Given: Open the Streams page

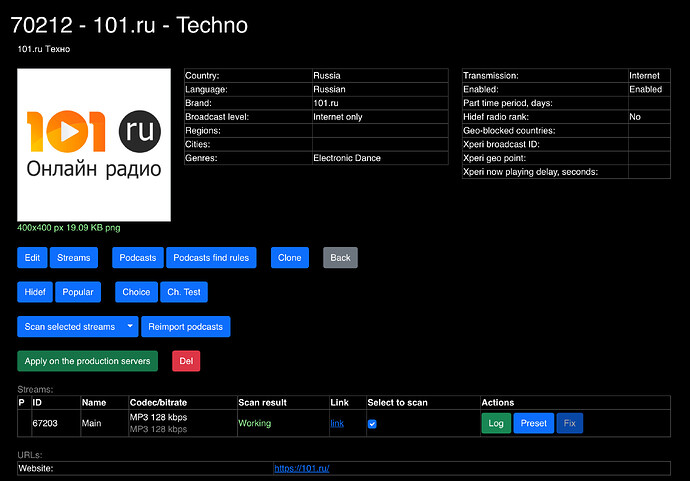Looking at the screenshot, I should [73, 258].
